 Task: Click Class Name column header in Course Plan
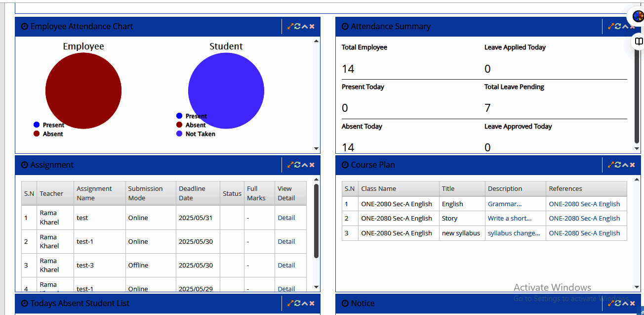click(x=399, y=189)
